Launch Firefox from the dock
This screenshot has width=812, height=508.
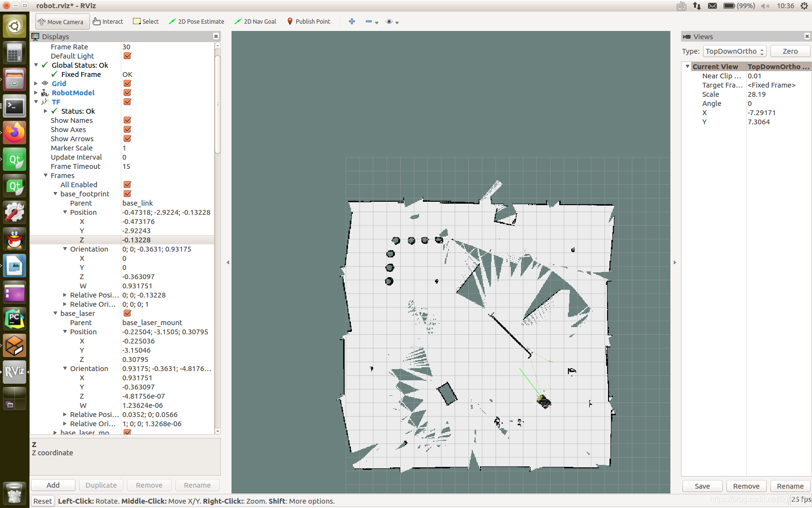pos(14,133)
